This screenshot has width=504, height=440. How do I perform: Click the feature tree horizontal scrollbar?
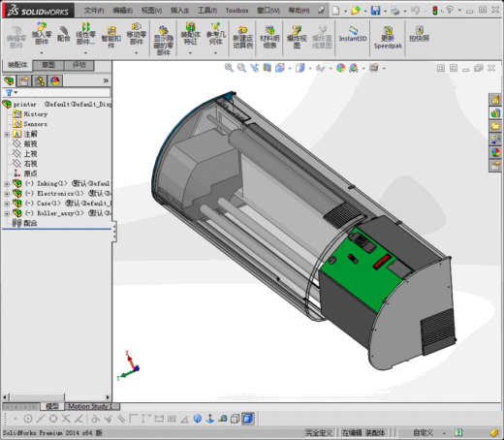(x=56, y=396)
